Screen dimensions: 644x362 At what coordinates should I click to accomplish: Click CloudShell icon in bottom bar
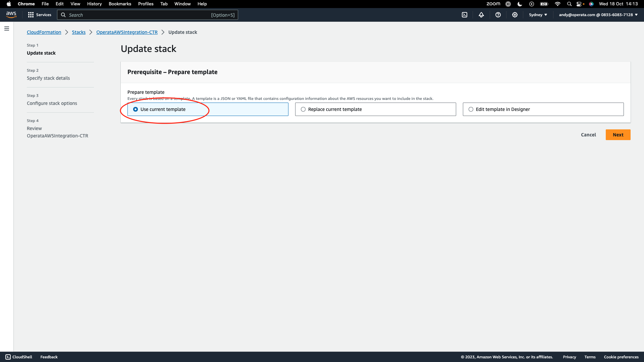point(8,357)
